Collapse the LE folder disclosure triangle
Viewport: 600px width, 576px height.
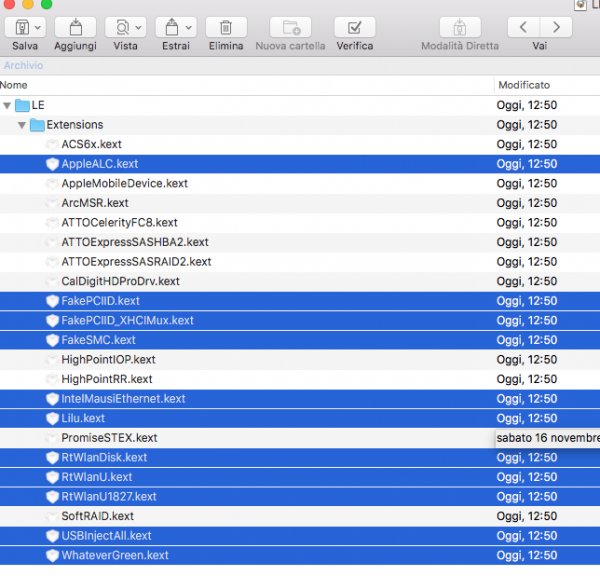click(x=8, y=105)
